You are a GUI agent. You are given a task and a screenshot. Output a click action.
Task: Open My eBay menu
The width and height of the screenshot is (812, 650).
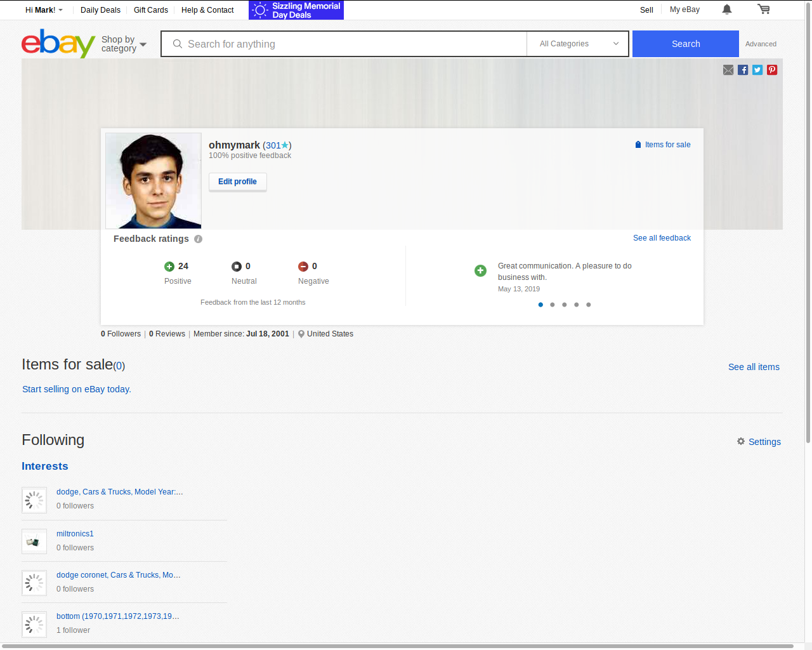[684, 10]
